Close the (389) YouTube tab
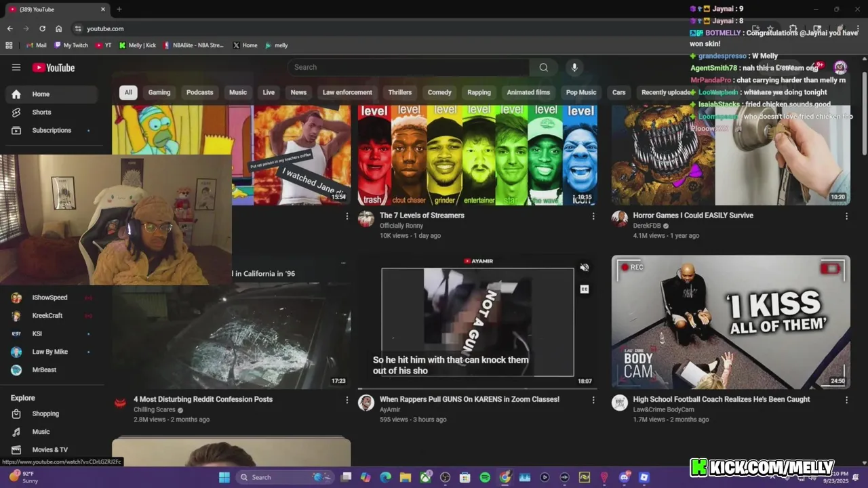 pyautogui.click(x=103, y=9)
